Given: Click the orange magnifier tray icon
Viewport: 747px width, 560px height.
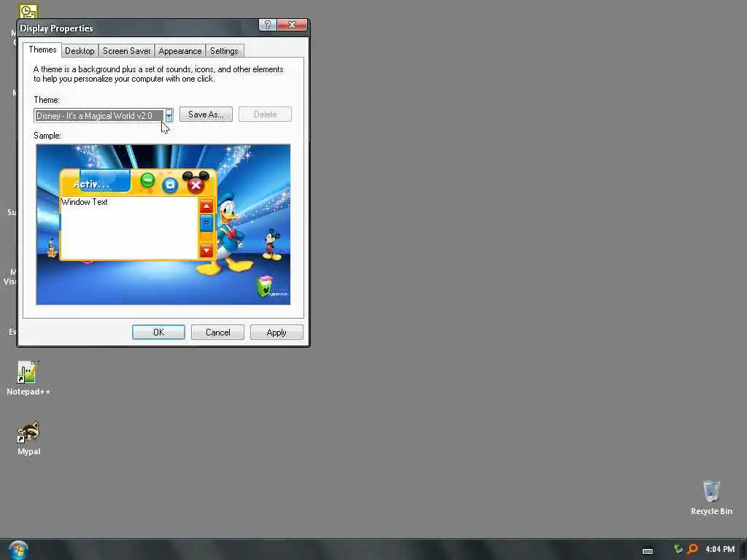Looking at the screenshot, I should click(692, 549).
